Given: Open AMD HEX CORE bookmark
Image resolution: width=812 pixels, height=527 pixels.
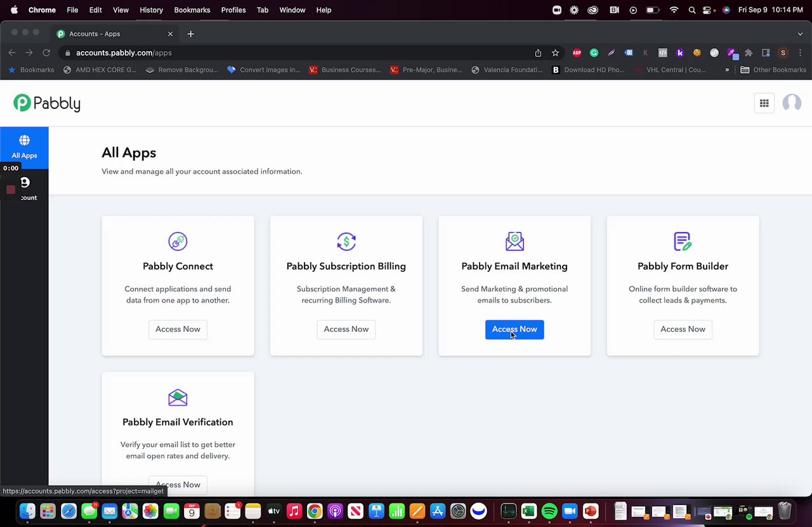Looking at the screenshot, I should (x=100, y=70).
